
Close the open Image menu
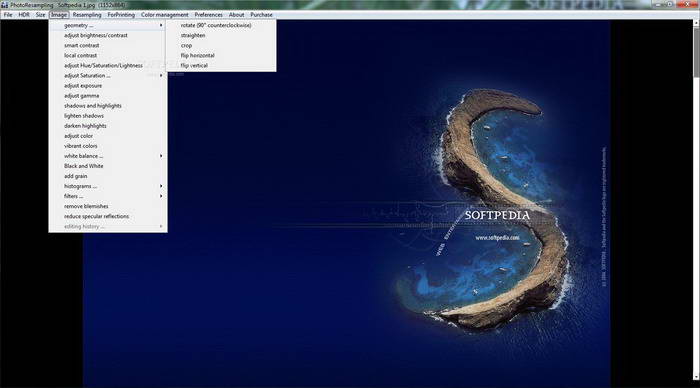pos(58,15)
